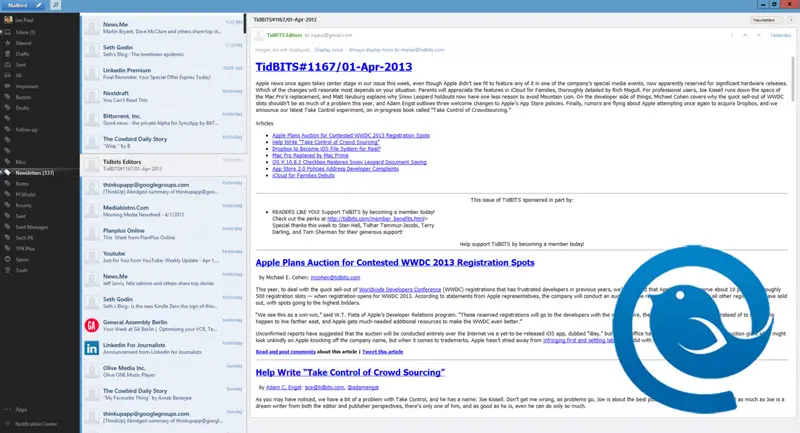This screenshot has width=800, height=433.
Task: Open Cowbird "My Favourite Thing" email
Action: [163, 394]
